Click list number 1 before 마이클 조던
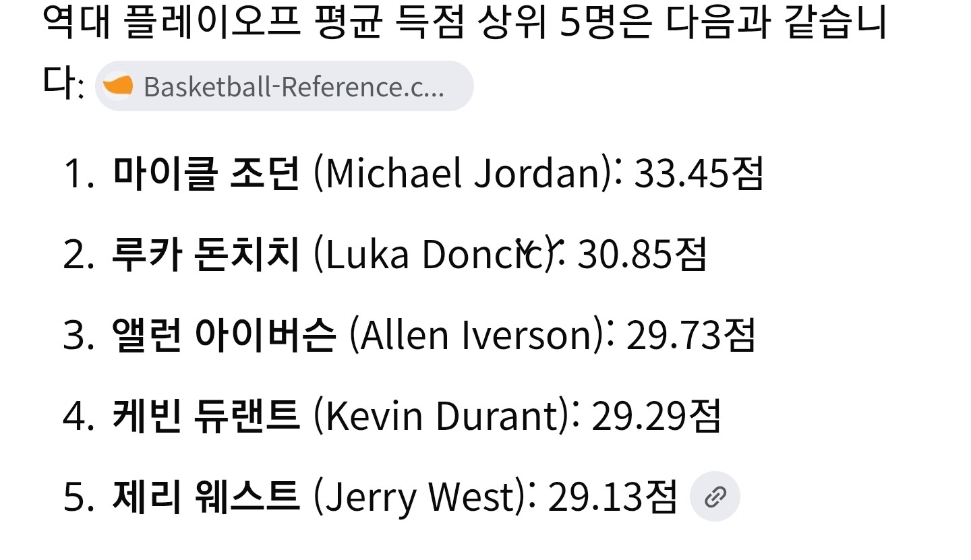This screenshot has width=971, height=560. pyautogui.click(x=78, y=175)
